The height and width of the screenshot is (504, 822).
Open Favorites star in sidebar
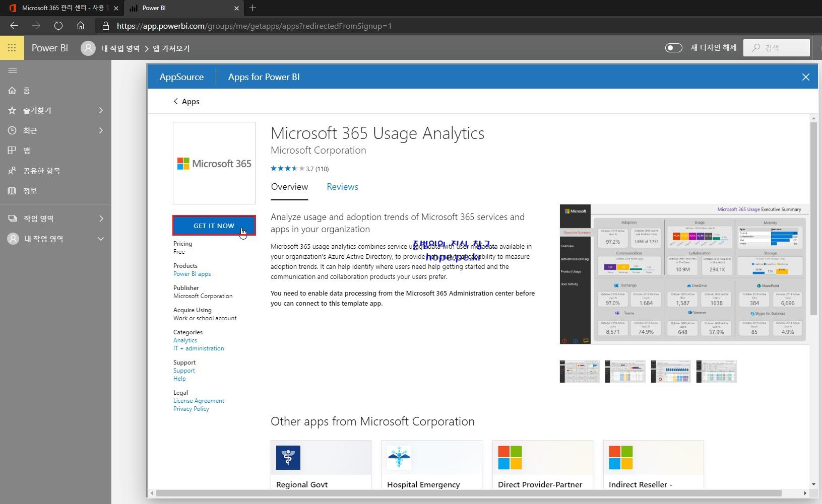[x=12, y=110]
